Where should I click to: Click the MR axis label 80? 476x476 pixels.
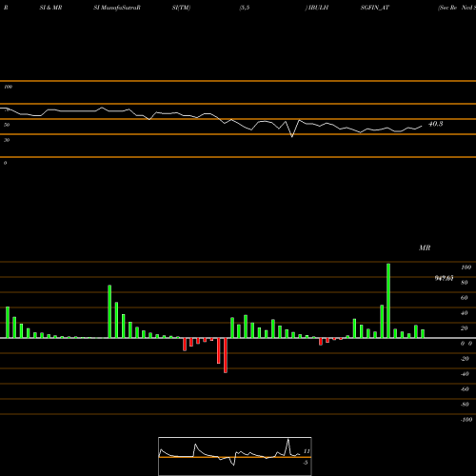(465, 283)
